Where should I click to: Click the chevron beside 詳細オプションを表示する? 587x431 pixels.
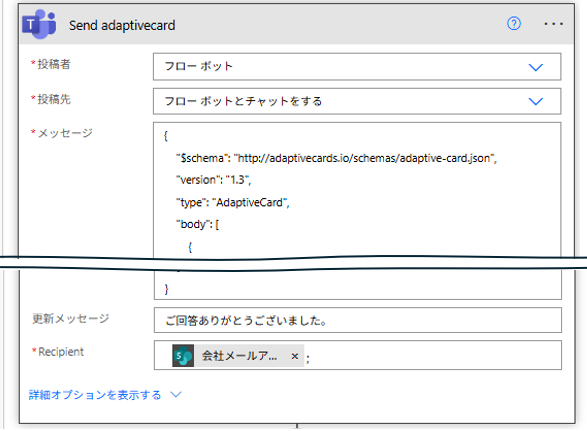pos(176,394)
